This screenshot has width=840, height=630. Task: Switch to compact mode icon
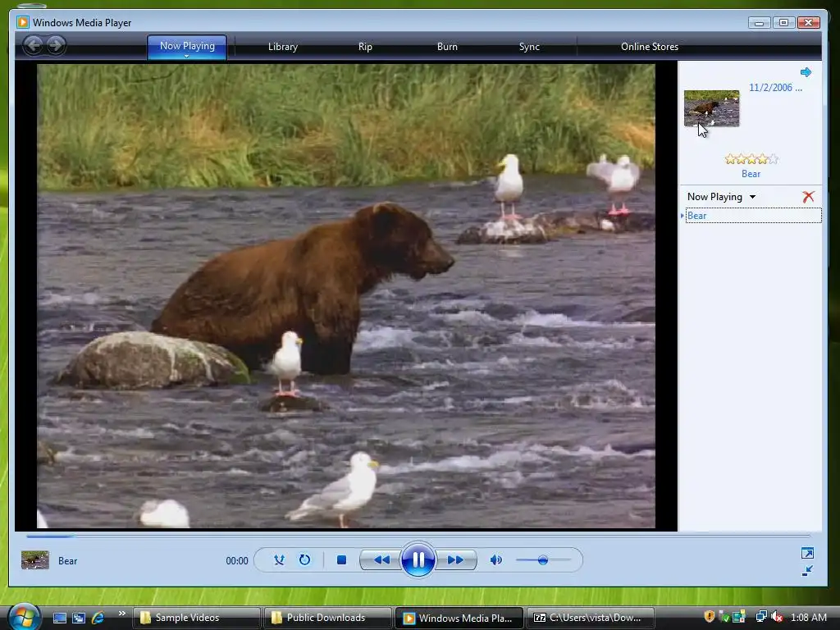pos(807,571)
